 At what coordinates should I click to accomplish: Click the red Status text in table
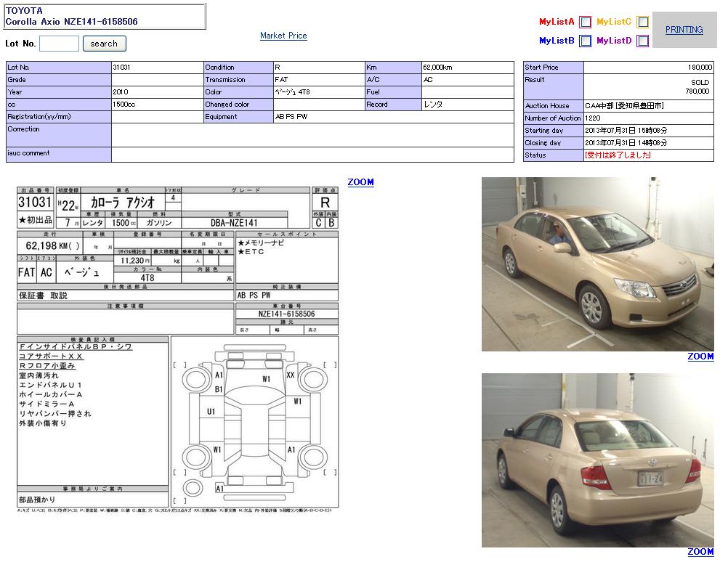click(x=618, y=155)
